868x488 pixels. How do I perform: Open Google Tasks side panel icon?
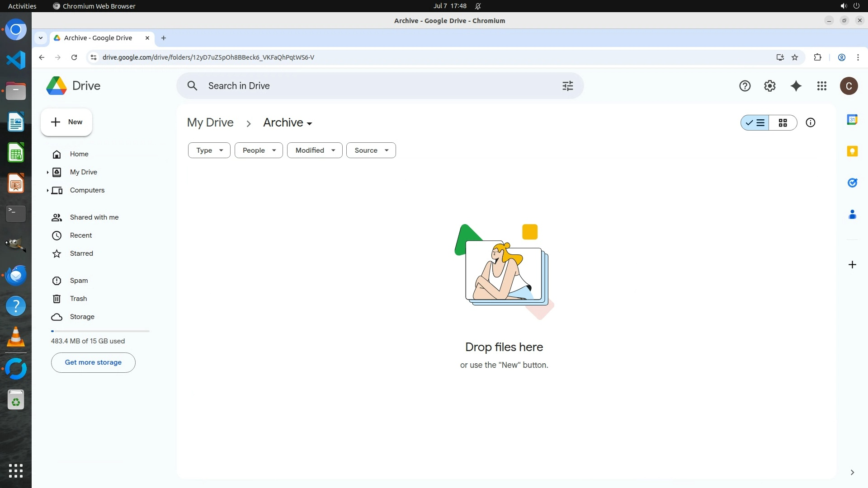pos(852,183)
